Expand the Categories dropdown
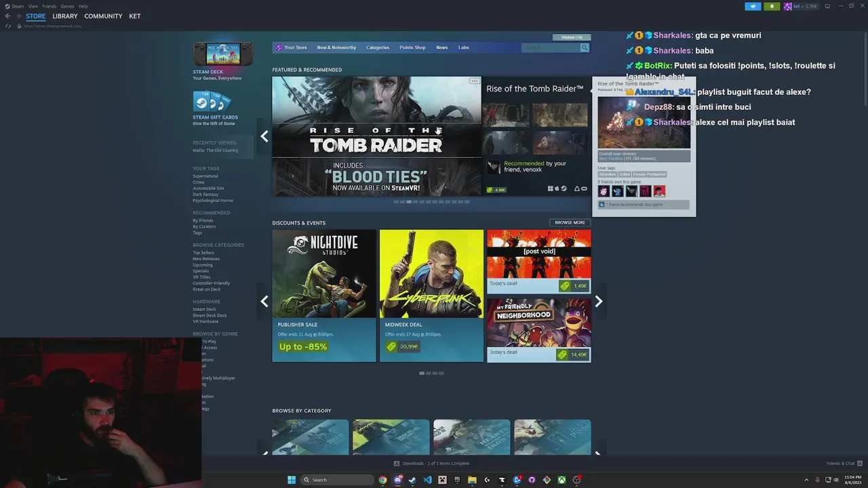Screen dimensions: 868x488 click(x=378, y=47)
